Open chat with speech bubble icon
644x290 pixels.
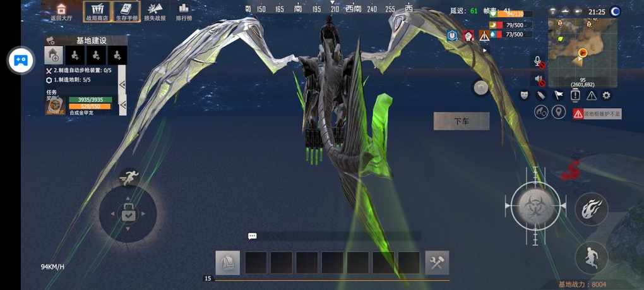coord(252,236)
